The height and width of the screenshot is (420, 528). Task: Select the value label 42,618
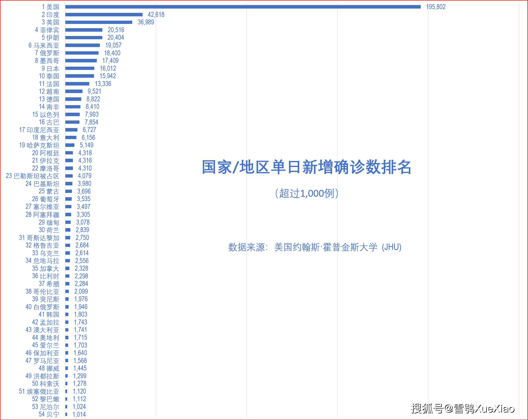(x=156, y=15)
